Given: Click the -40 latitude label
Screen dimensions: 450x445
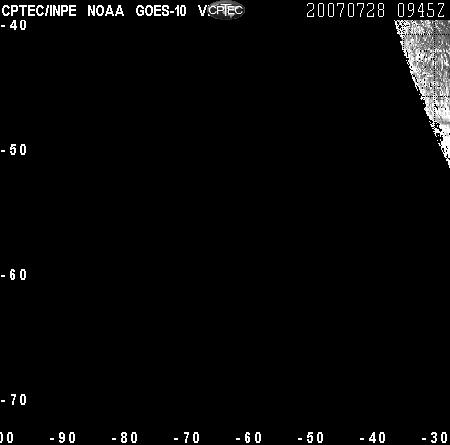Looking at the screenshot, I should point(14,25).
